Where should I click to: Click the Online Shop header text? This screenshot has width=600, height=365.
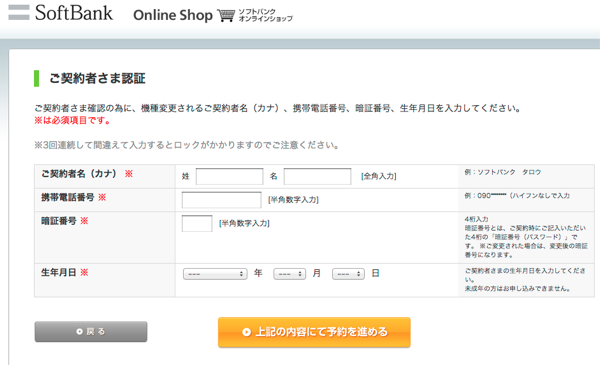[173, 15]
